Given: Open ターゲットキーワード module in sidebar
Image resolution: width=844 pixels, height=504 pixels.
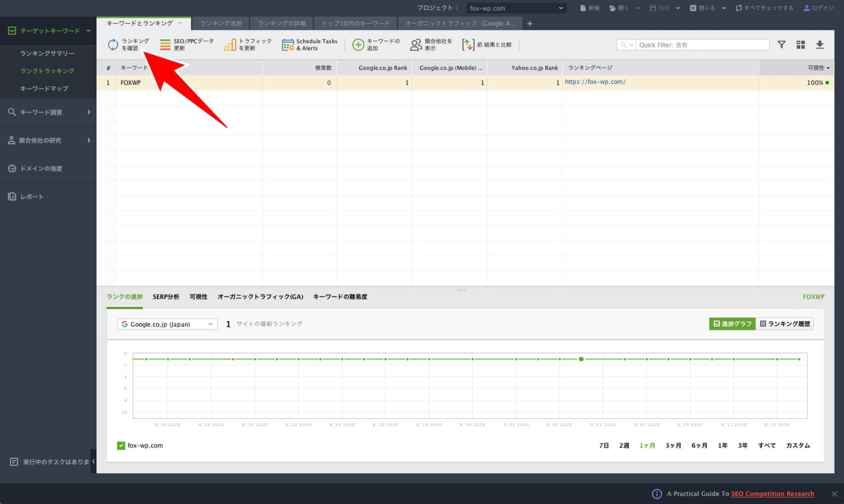Looking at the screenshot, I should [49, 31].
